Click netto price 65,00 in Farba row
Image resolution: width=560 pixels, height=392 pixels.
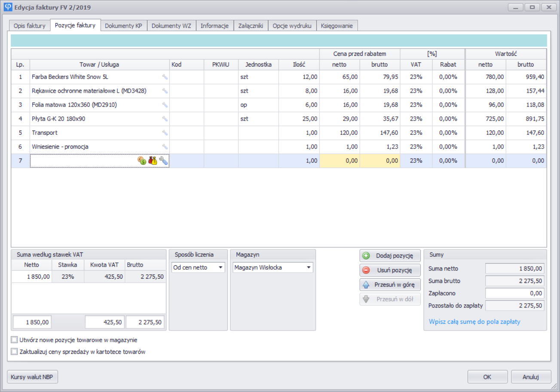[340, 77]
